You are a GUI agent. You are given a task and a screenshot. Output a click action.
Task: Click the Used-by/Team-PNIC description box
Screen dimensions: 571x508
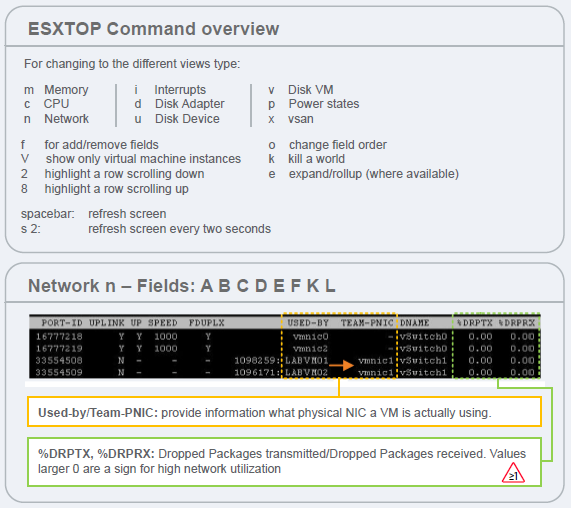click(284, 411)
